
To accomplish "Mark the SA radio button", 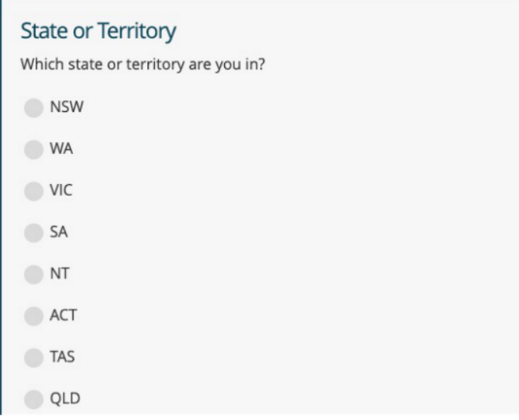I will pos(33,233).
